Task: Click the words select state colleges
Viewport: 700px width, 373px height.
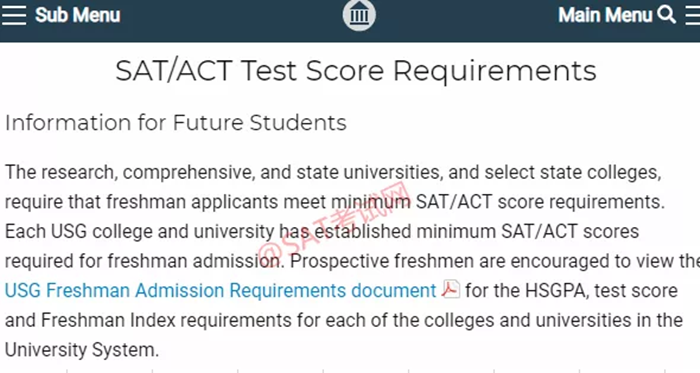Action: click(573, 172)
